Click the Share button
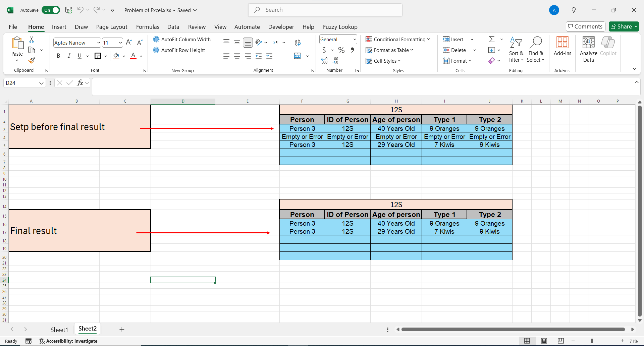The image size is (644, 346). tap(623, 26)
